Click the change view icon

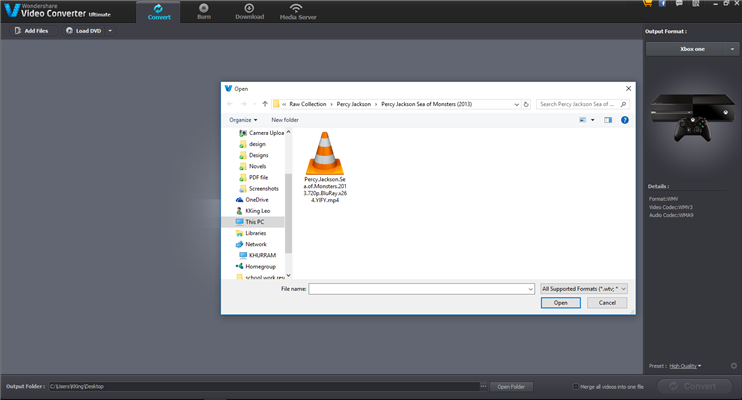[x=583, y=120]
